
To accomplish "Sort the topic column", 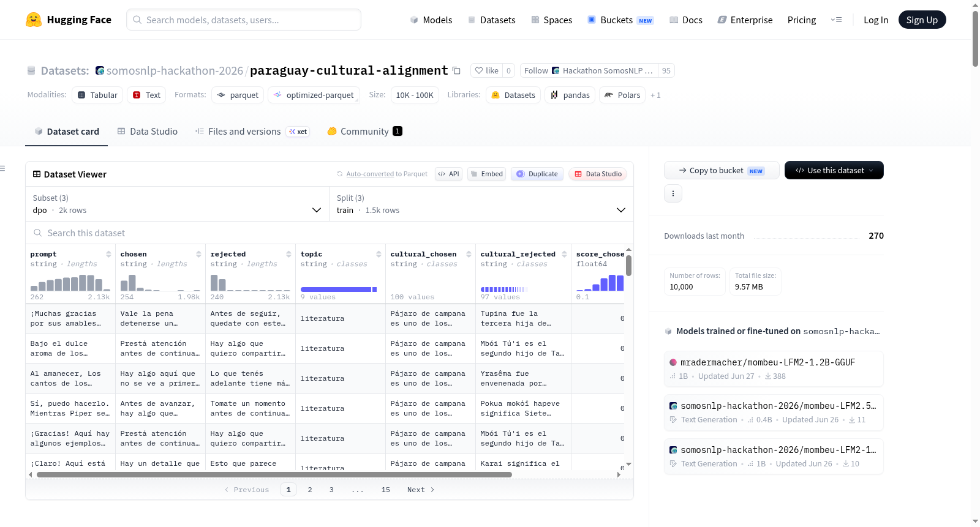I will [379, 254].
